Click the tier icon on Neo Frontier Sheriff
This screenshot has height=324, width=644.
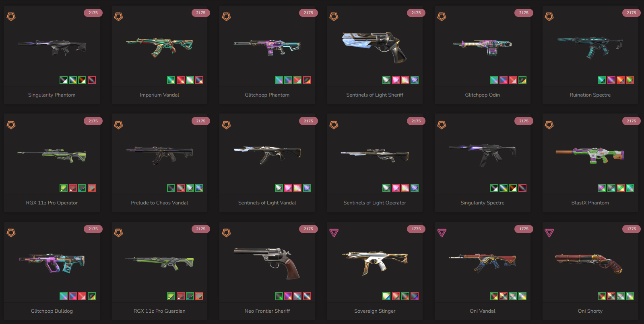(227, 233)
